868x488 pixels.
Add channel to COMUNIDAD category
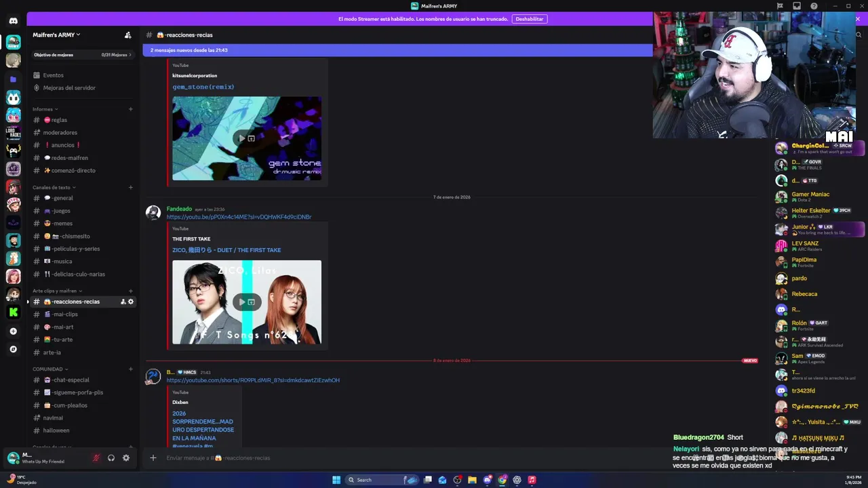click(130, 369)
